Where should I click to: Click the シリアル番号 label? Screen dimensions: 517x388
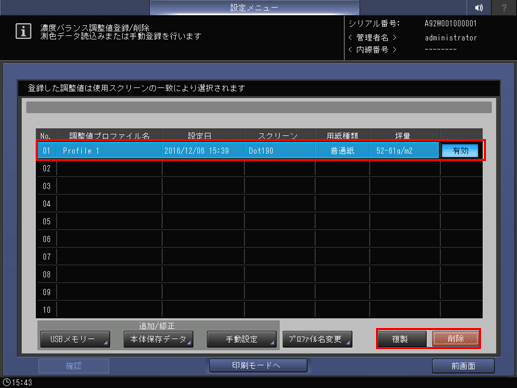coord(374,24)
